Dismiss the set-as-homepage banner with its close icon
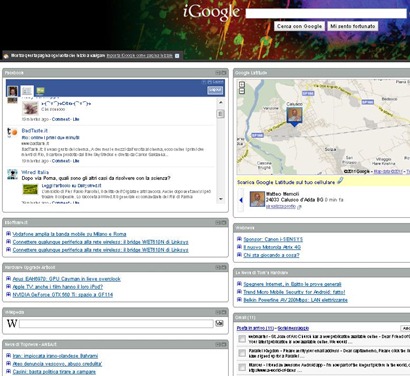This screenshot has width=410, height=376. pos(177,56)
